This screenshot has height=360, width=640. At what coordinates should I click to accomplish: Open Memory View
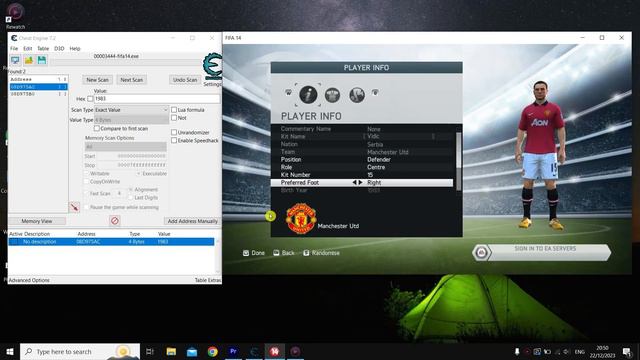click(x=37, y=221)
